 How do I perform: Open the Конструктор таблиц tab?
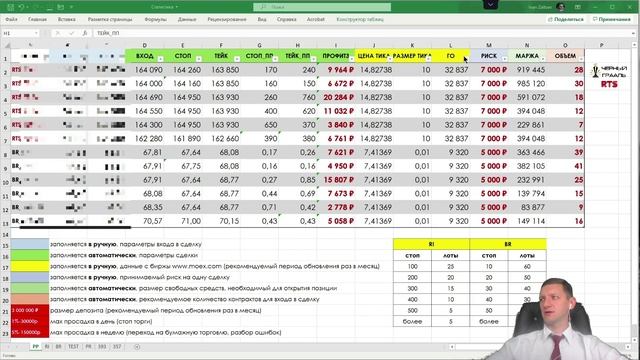[360, 19]
